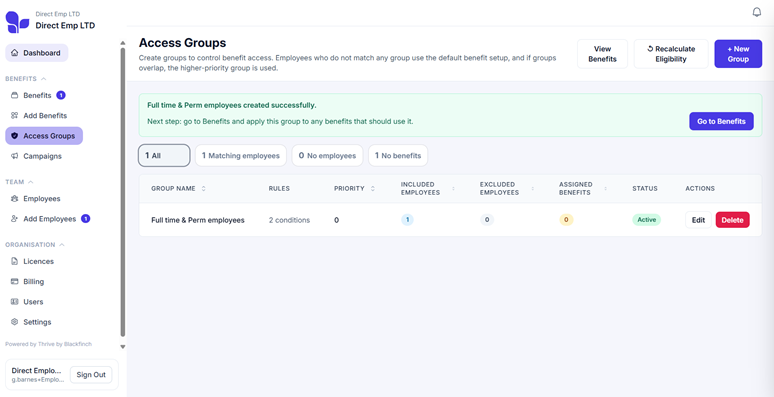Filter by '1 Matching employees'
Screen dimensions: 774x397
click(x=240, y=156)
